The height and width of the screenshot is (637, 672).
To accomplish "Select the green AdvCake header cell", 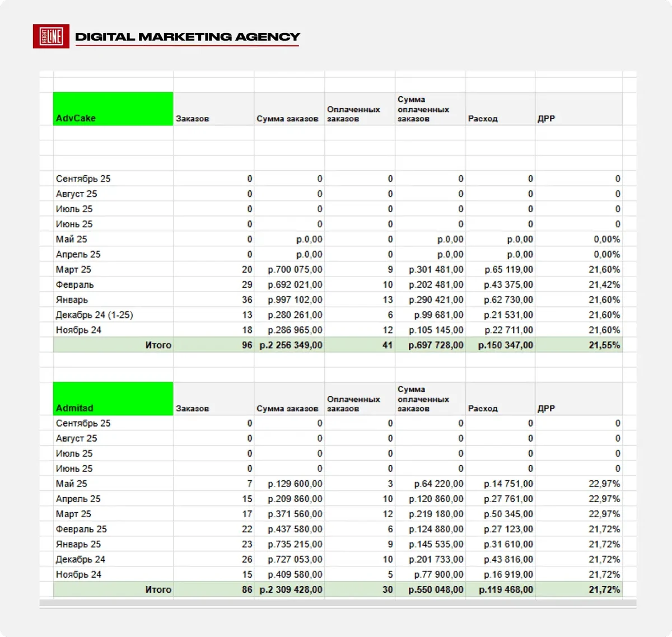I will point(113,109).
